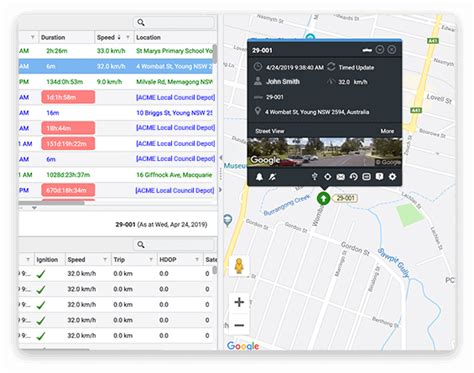Open Street View link in popup
The width and height of the screenshot is (474, 373).
[270, 131]
